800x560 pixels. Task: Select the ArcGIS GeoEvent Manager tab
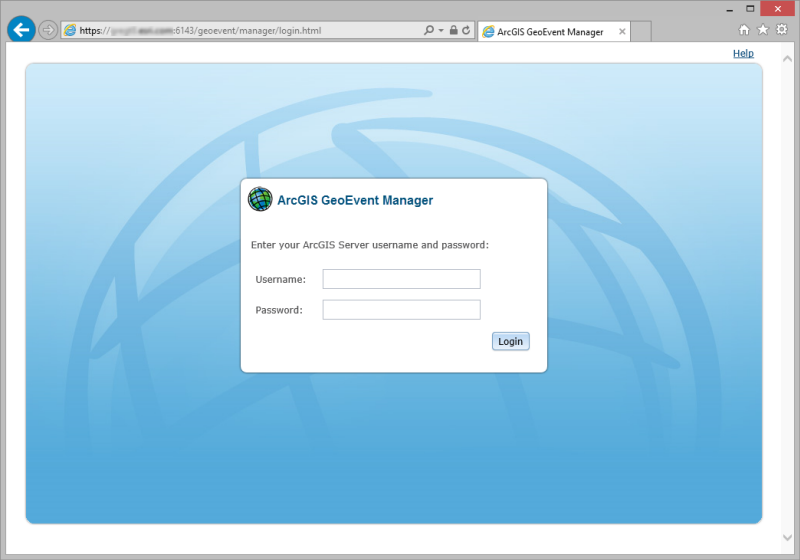click(x=550, y=32)
